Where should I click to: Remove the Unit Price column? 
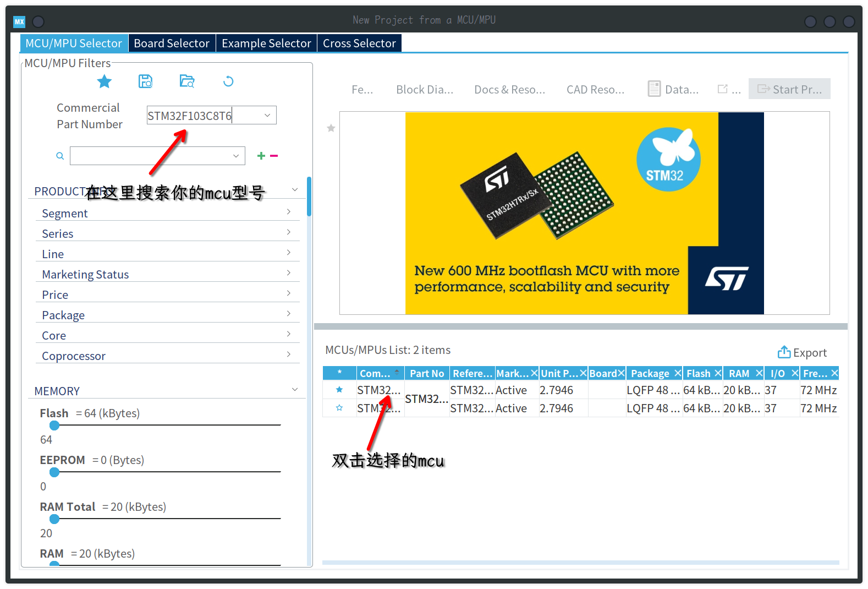click(x=583, y=373)
